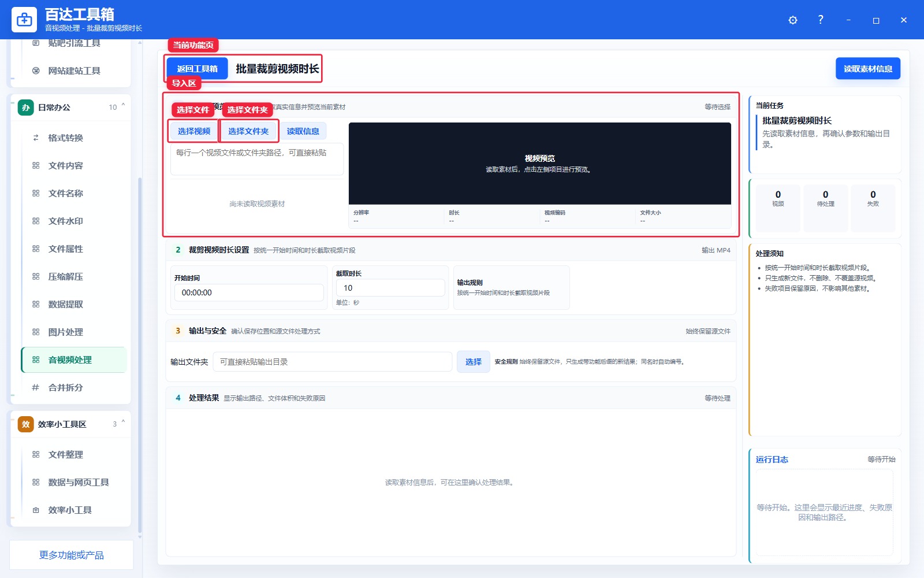Click the icon next to 数据提取
Image resolution: width=924 pixels, height=578 pixels.
coord(36,304)
